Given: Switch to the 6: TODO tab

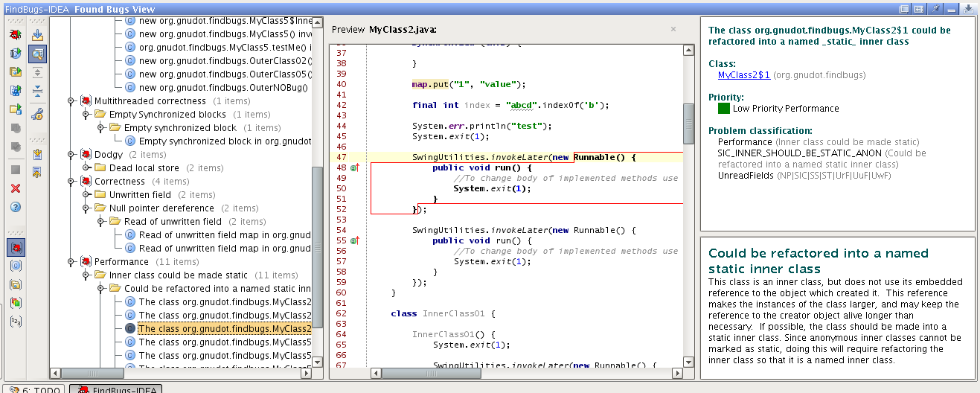Looking at the screenshot, I should [x=33, y=389].
